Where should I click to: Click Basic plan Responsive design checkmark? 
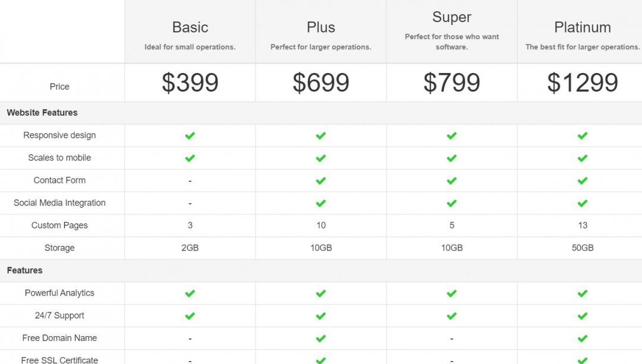pos(190,135)
